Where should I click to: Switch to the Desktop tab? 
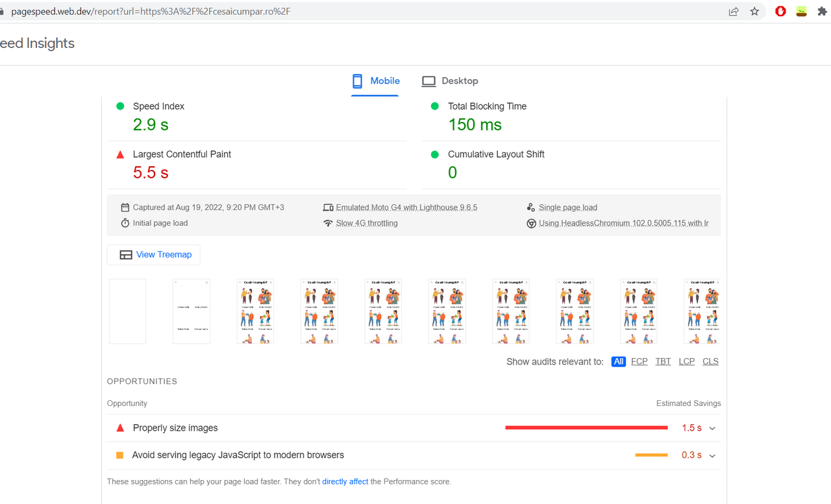tap(450, 81)
